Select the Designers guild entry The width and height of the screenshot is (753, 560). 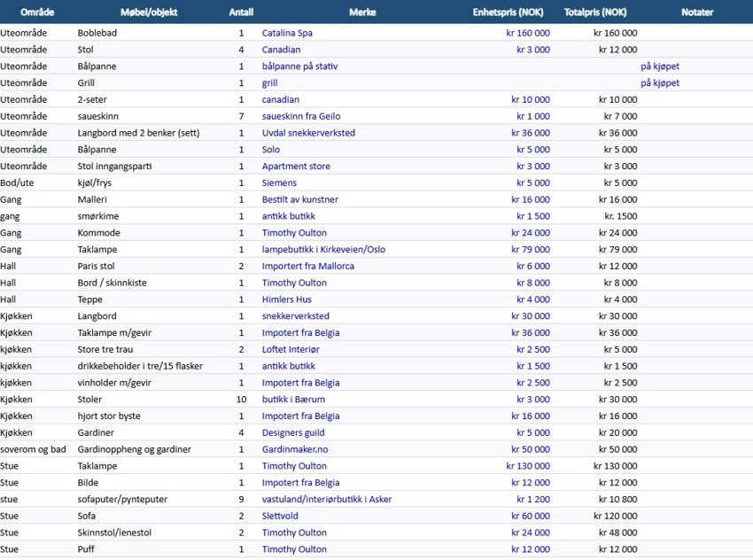[x=293, y=432]
